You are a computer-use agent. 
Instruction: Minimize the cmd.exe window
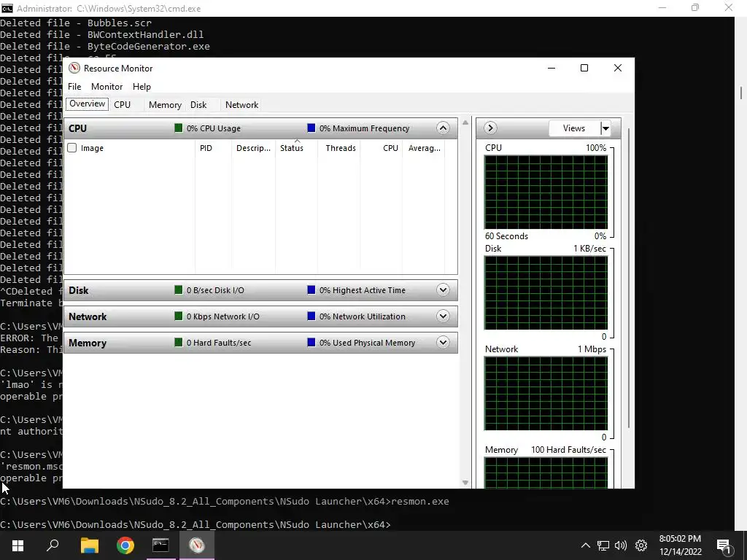click(662, 8)
